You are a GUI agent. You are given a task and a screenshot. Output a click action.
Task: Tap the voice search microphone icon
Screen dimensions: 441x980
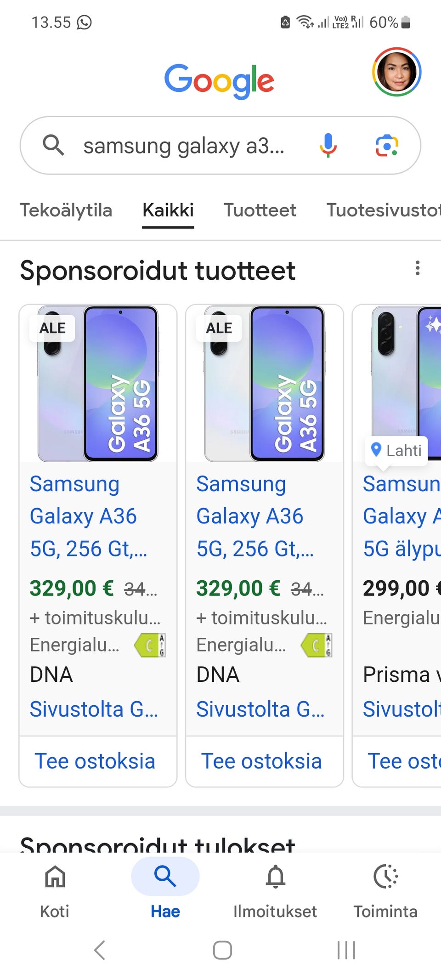[328, 145]
